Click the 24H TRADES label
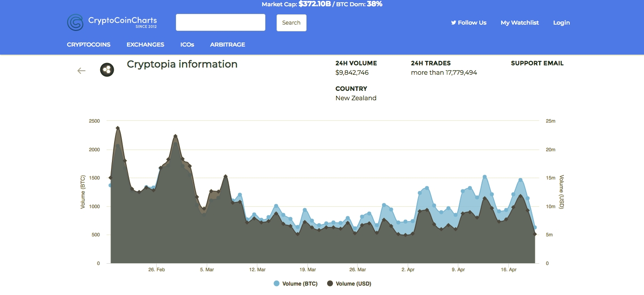The image size is (644, 295). point(431,63)
